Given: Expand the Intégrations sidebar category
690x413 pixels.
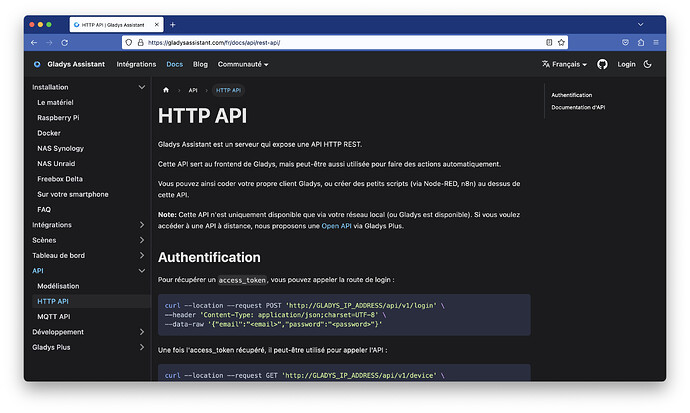Looking at the screenshot, I should point(142,225).
